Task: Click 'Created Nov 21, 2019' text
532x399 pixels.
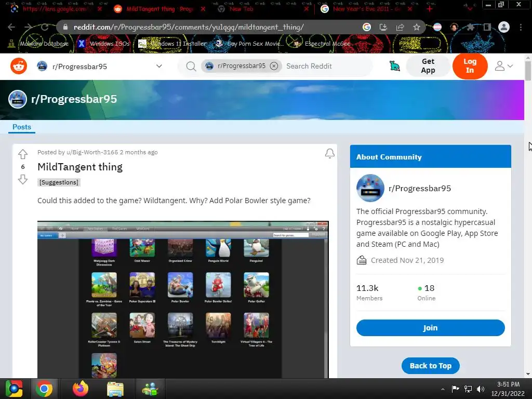Action: point(407,260)
